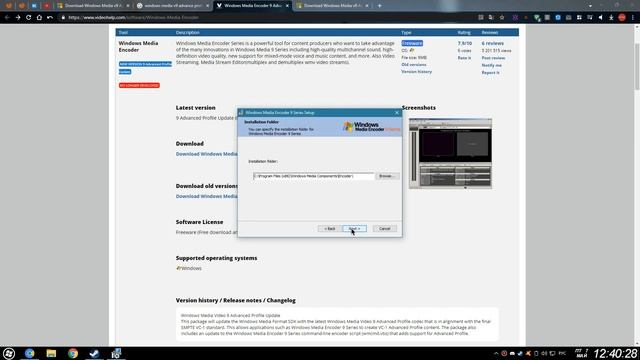Image resolution: width=640 pixels, height=360 pixels.
Task: Show hidden system tray icons
Action: pos(496,353)
